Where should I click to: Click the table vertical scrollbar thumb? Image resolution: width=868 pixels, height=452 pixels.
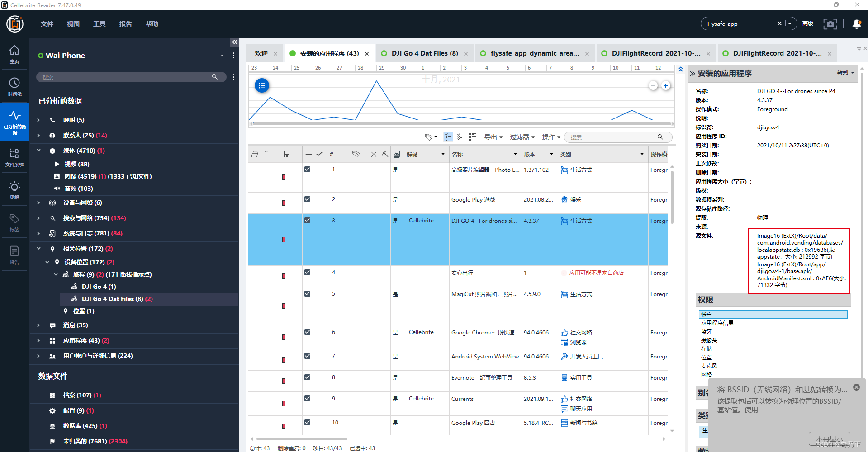(672, 197)
